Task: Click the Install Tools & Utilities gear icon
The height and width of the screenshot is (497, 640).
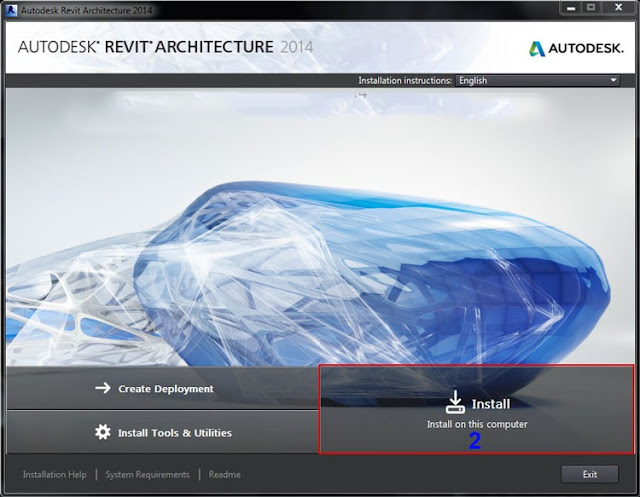Action: coord(102,432)
